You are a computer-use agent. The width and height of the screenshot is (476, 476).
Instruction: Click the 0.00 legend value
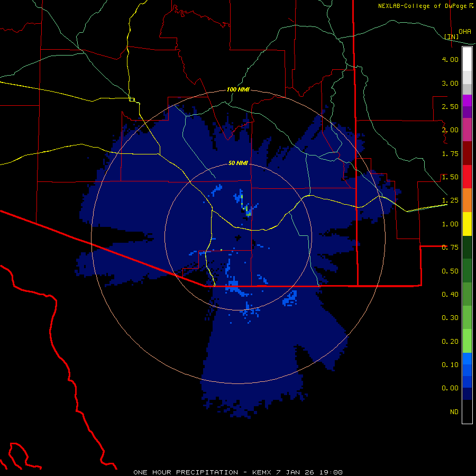coord(450,388)
